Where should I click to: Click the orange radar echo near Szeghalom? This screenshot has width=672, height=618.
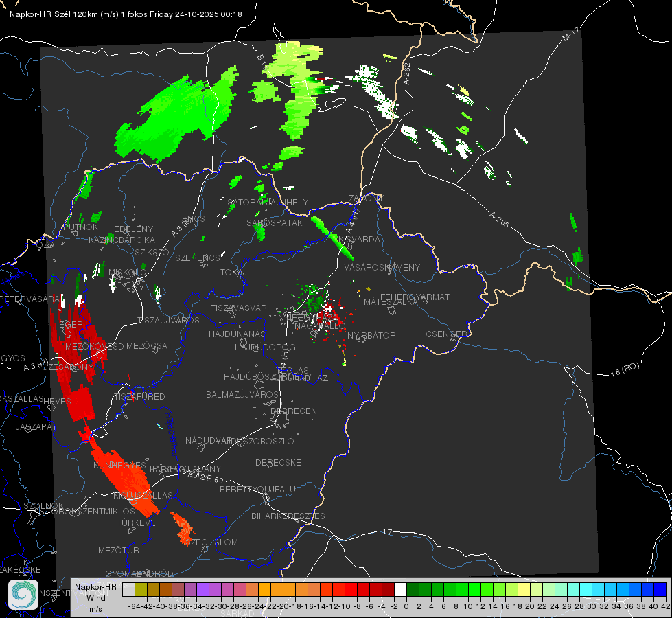point(183,528)
